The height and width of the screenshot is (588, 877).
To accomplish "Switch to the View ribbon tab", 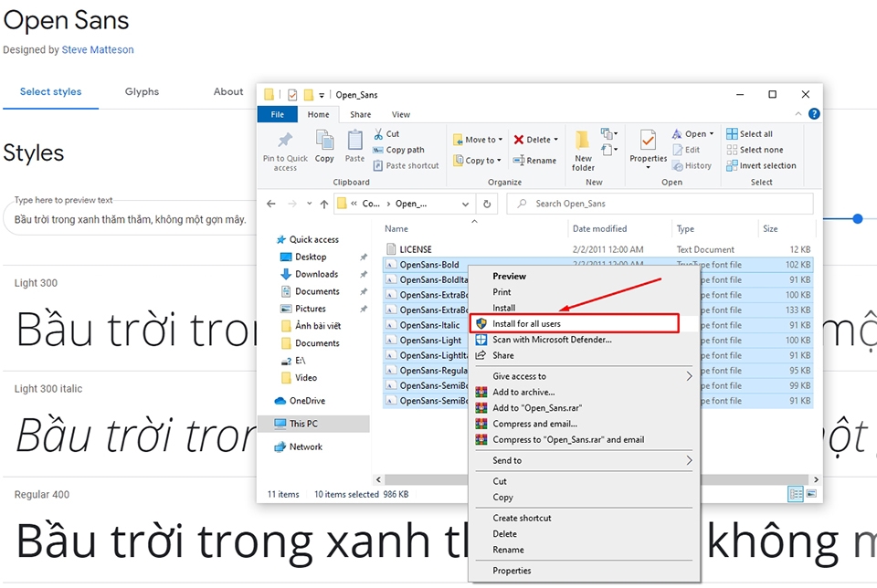I will 400,114.
